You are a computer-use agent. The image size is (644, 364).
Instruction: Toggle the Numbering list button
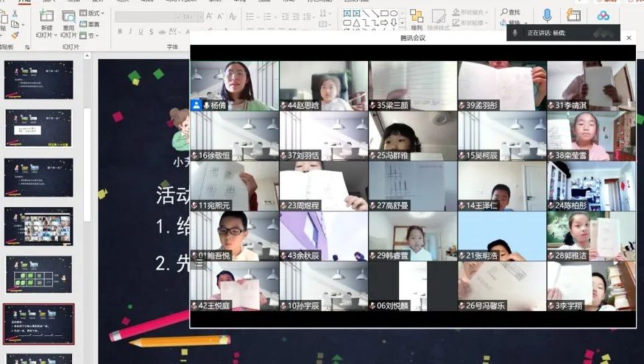[x=269, y=17]
